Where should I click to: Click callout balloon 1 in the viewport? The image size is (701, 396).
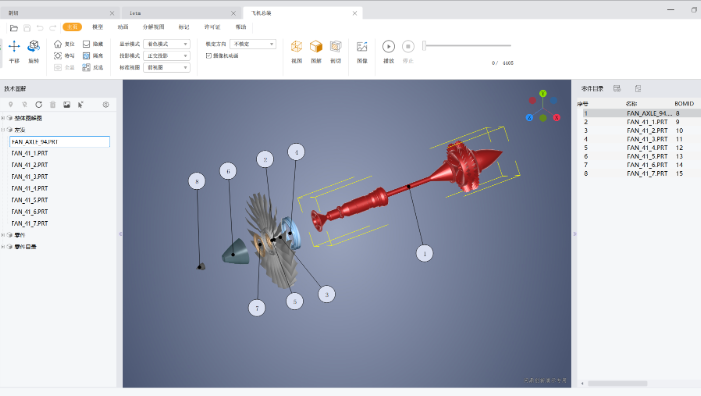[x=424, y=254]
